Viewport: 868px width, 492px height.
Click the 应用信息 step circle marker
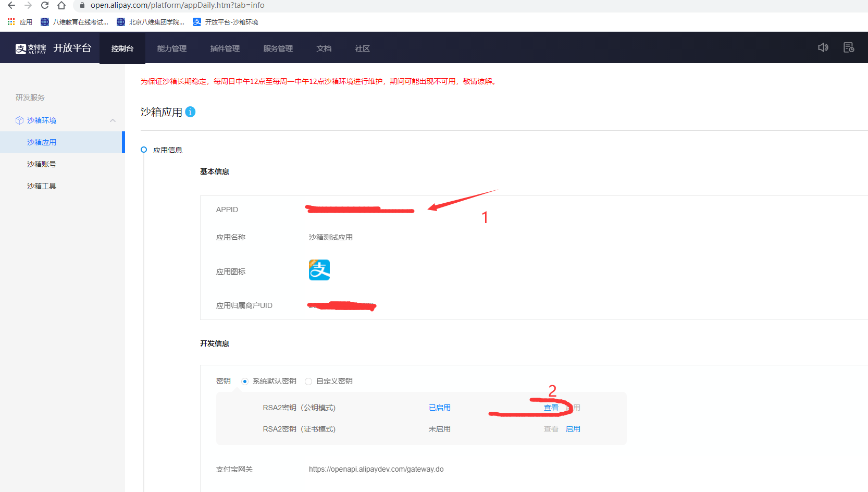click(x=144, y=150)
